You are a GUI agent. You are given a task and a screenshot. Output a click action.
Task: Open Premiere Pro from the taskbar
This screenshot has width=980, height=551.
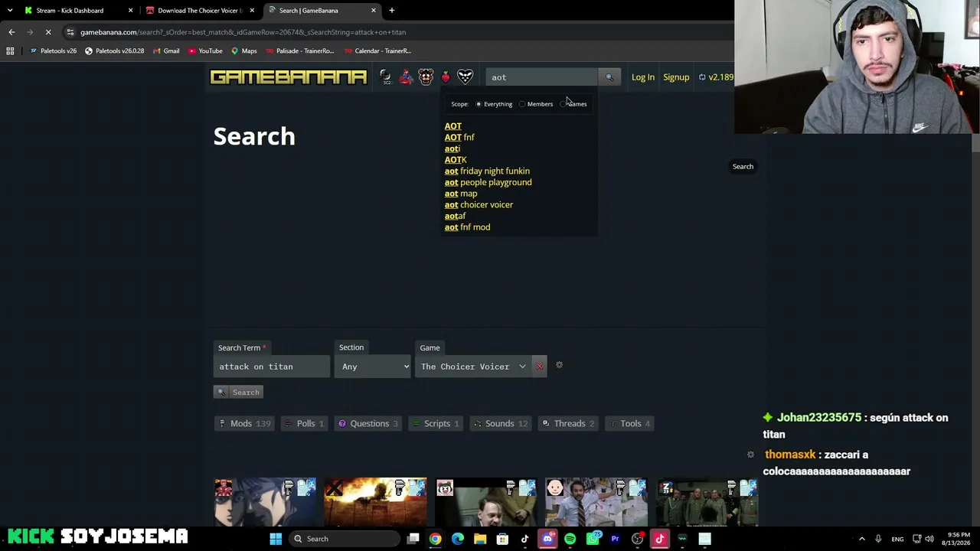615,539
